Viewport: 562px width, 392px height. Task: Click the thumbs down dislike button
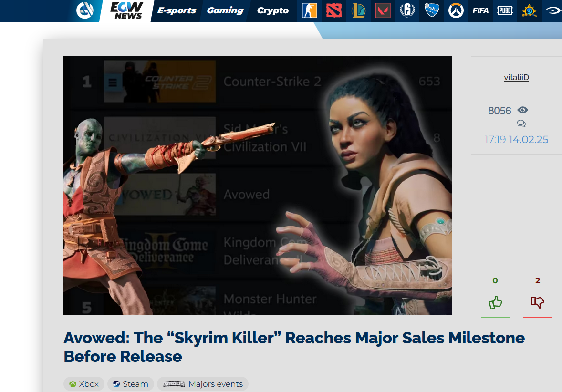537,302
